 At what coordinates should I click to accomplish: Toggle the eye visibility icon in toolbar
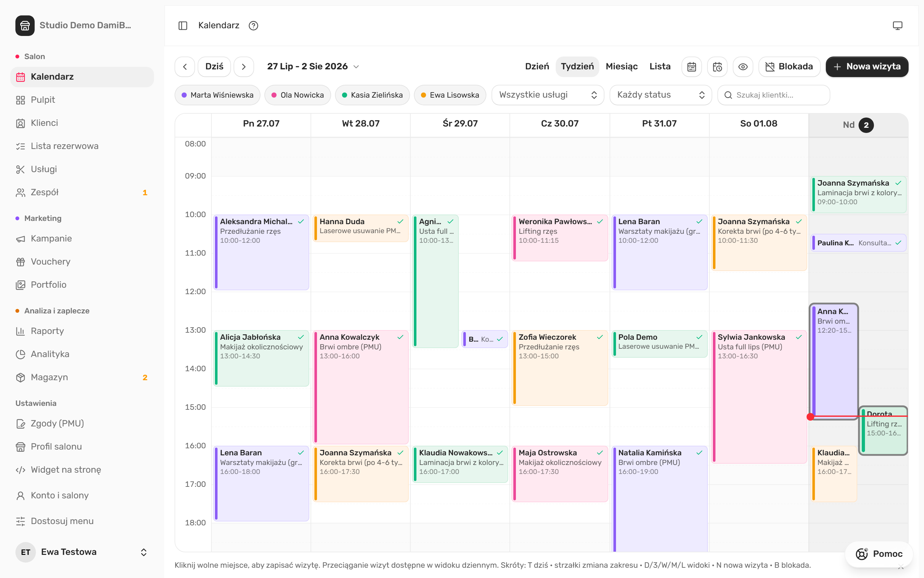743,67
